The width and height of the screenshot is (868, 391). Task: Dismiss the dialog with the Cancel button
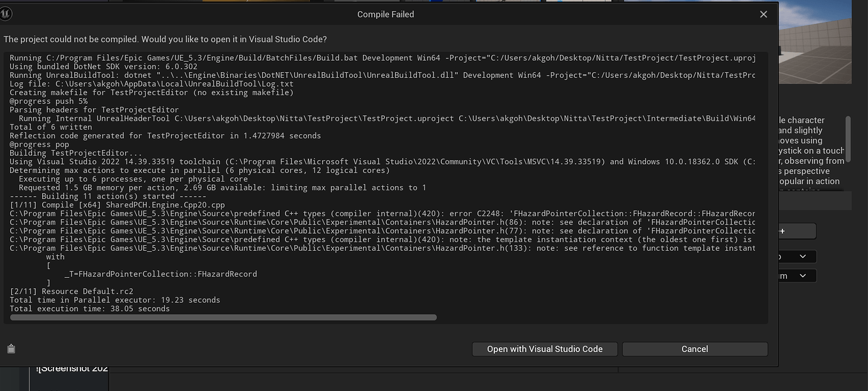tap(694, 349)
